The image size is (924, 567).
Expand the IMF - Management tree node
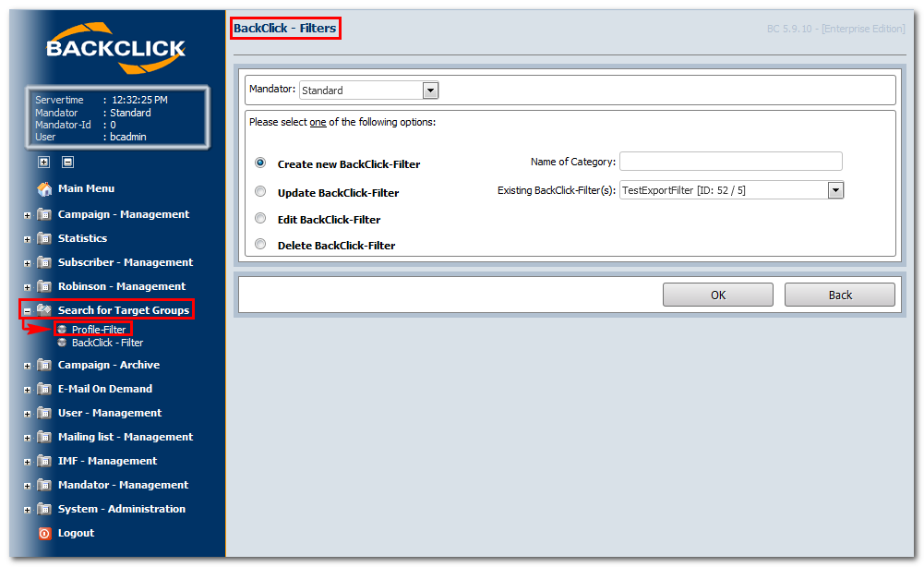point(27,462)
